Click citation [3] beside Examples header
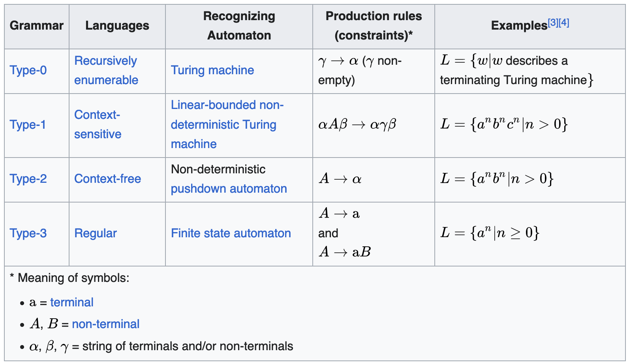 553,23
